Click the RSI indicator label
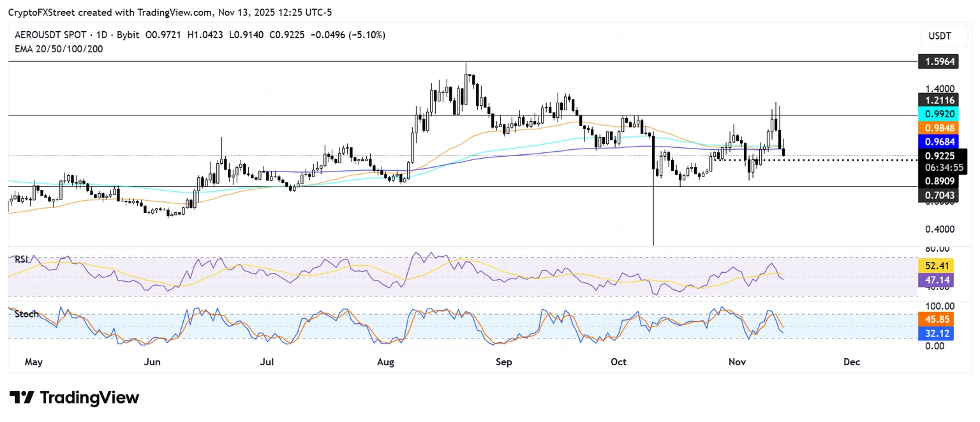Screen dimensions: 980x422 (x=21, y=259)
